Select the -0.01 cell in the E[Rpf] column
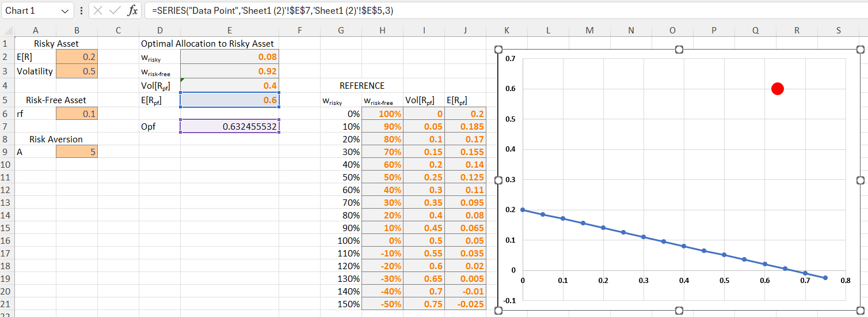Viewport: 868px width, 317px height. point(465,291)
